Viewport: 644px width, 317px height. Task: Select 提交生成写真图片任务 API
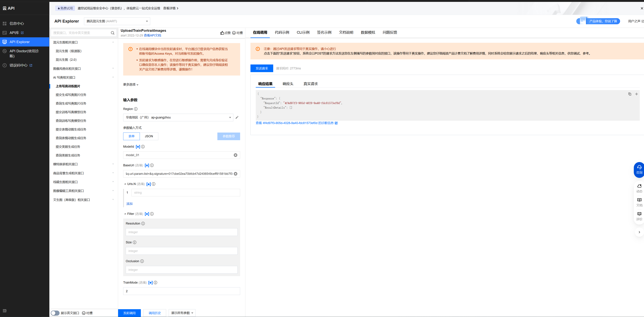coord(71,95)
